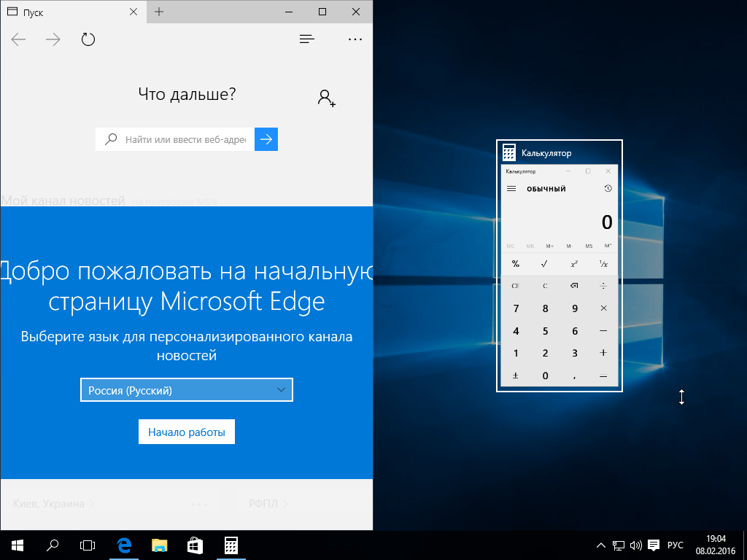The width and height of the screenshot is (747, 560).
Task: Open Task View on the taskbar
Action: [x=88, y=545]
